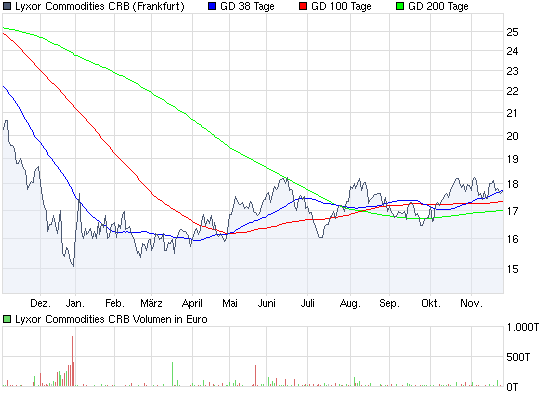Click the price axis value 20
The width and height of the screenshot is (545, 395).
click(512, 136)
